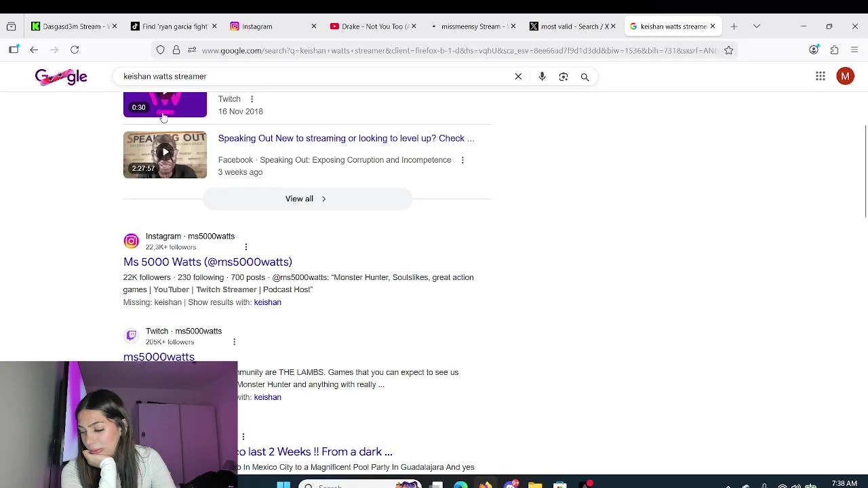Close the keishan watts streamer tab
The height and width of the screenshot is (488, 868).
click(712, 26)
